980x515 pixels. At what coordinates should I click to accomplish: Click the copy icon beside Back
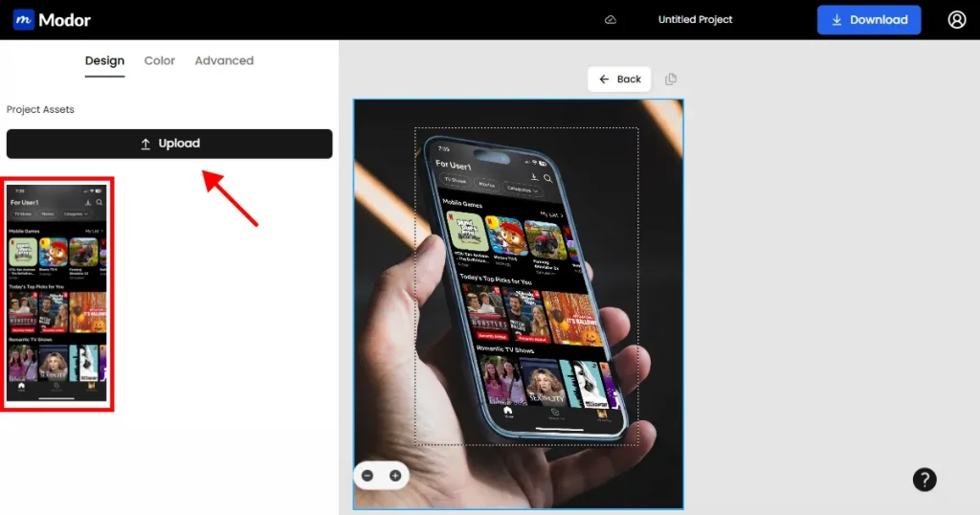pos(671,79)
